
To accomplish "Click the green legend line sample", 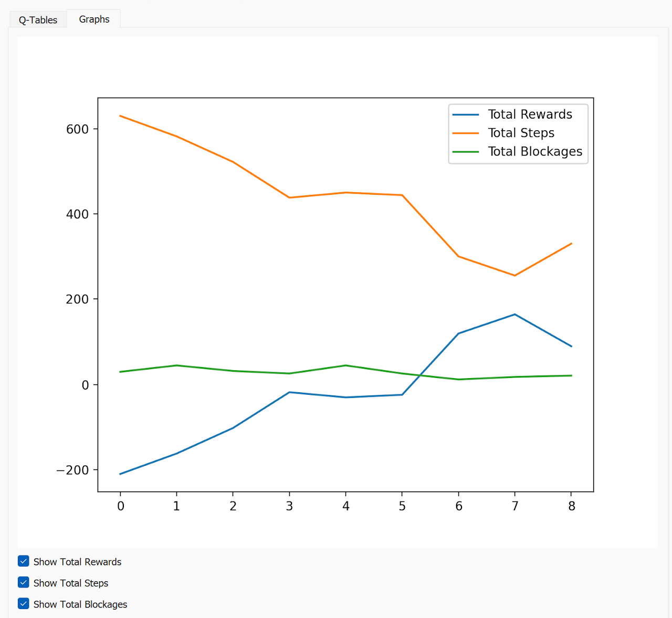I will click(466, 152).
